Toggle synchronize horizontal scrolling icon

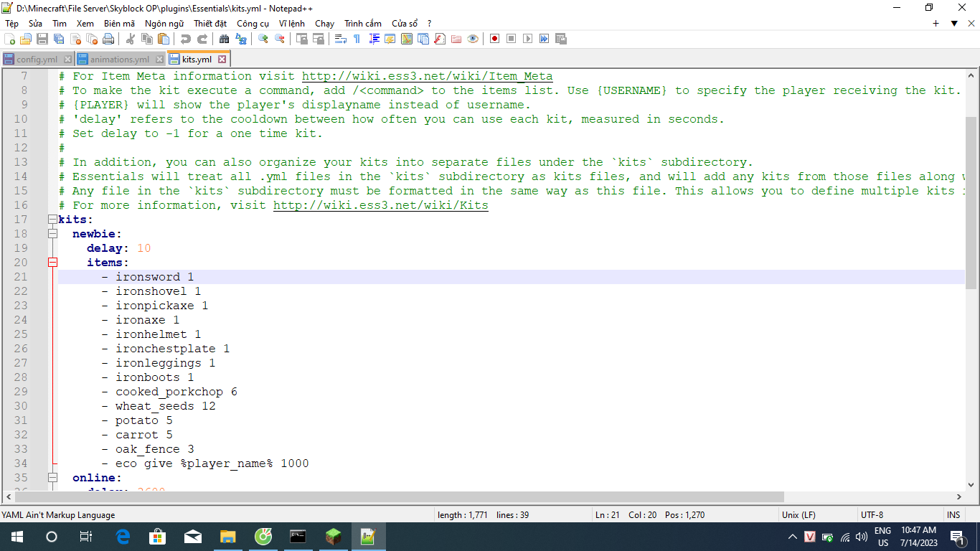point(319,39)
